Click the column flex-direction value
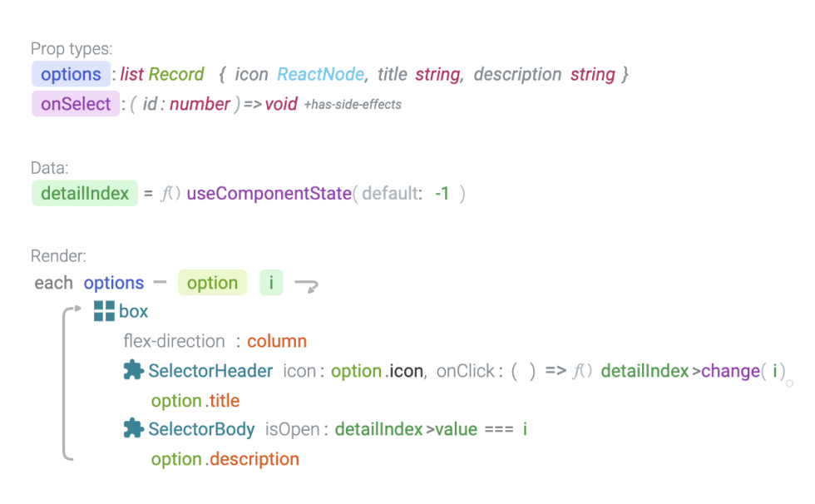 click(x=276, y=341)
